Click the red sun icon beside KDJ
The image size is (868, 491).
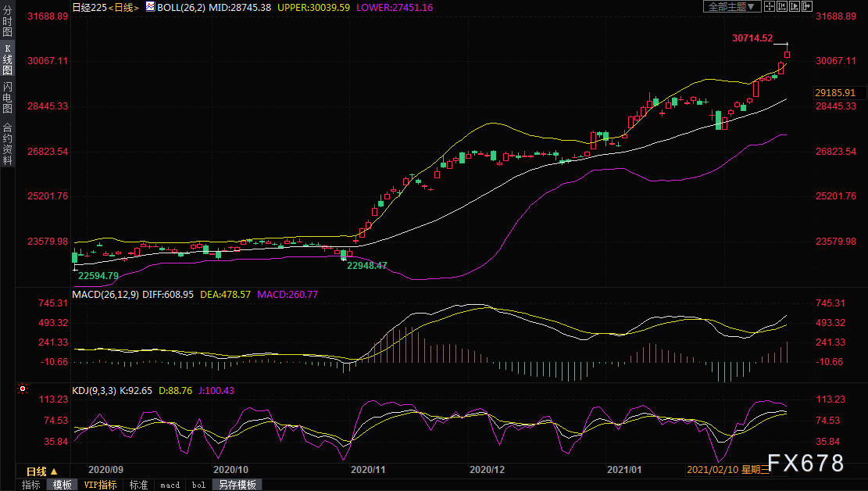tap(23, 389)
